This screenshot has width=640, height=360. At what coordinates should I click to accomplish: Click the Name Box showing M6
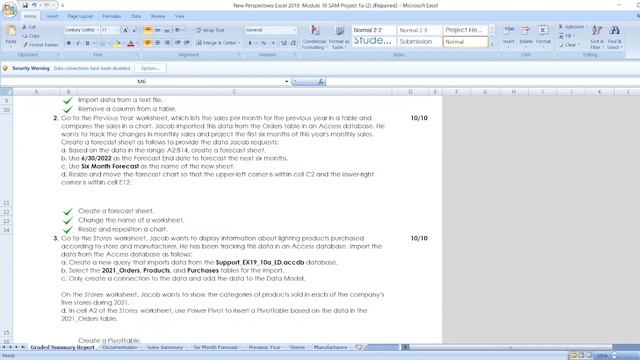pyautogui.click(x=142, y=82)
